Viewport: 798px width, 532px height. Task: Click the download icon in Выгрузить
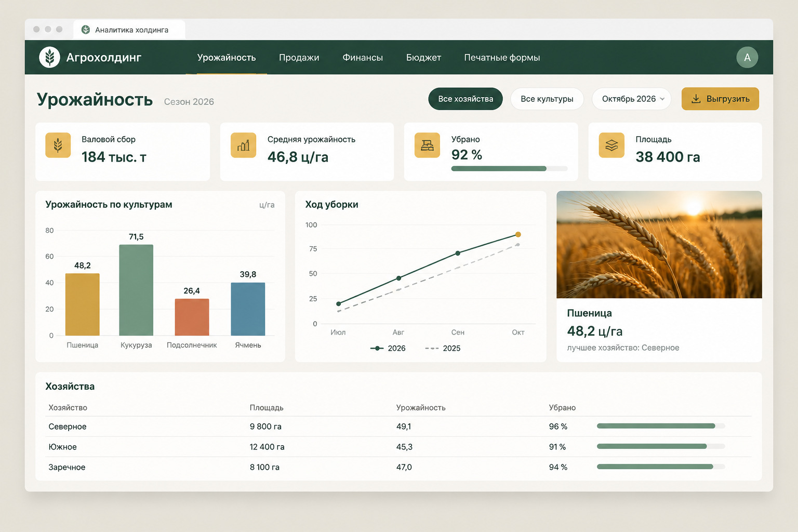696,99
